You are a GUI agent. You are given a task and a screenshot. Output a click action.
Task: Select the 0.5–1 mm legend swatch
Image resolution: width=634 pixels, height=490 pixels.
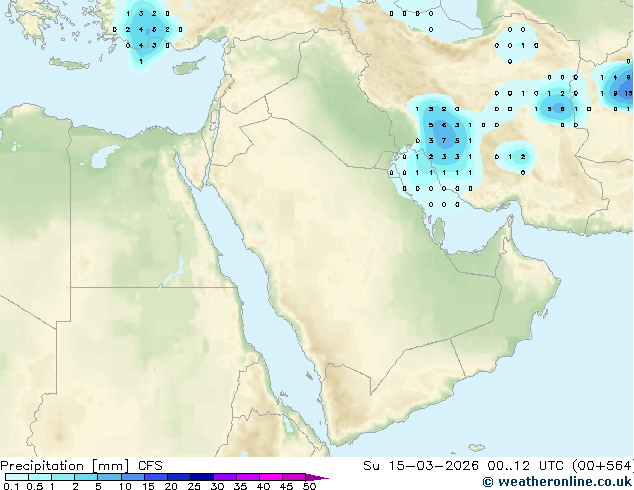[40, 477]
